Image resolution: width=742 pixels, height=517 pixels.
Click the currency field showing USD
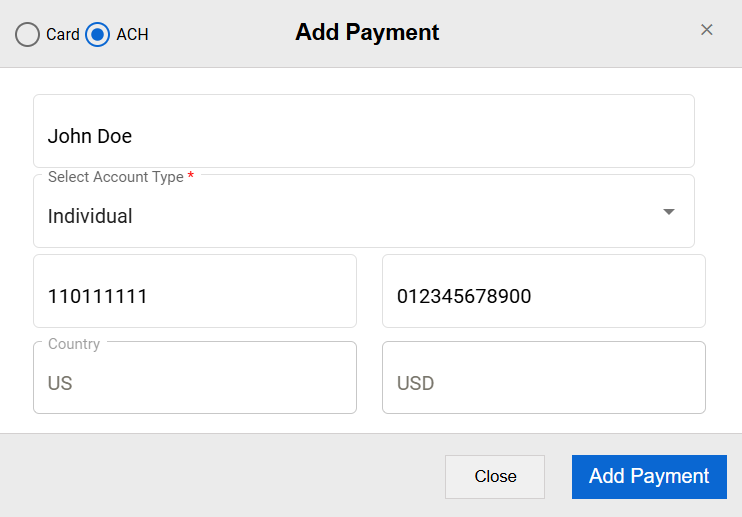[544, 382]
